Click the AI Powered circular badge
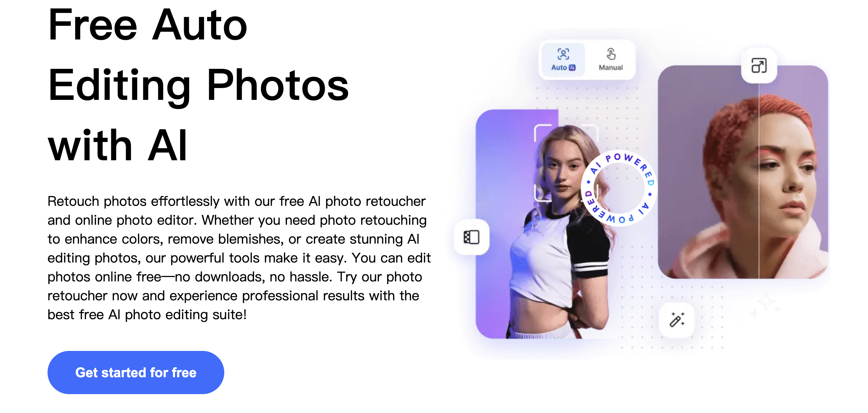Image resolution: width=868 pixels, height=413 pixels. (619, 188)
